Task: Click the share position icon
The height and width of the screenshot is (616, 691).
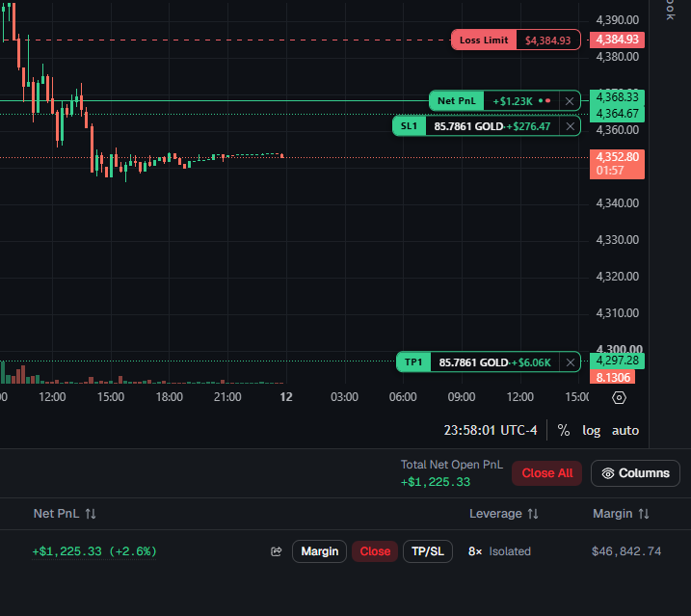Action: point(277,551)
